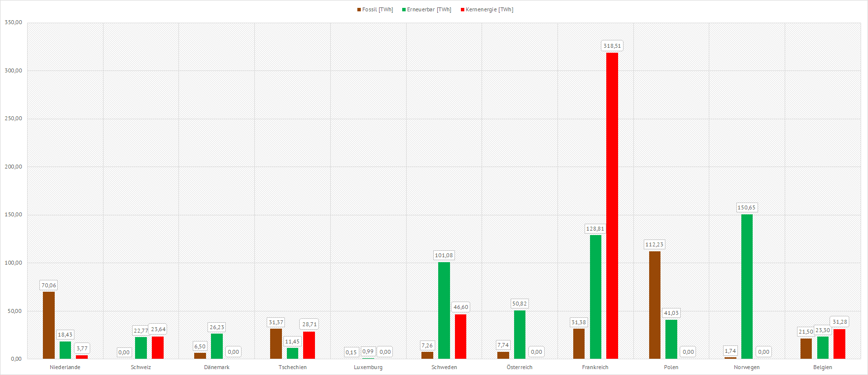This screenshot has height=375, width=868.
Task: Select the 46,60 data label for Schweden
Action: click(x=461, y=307)
